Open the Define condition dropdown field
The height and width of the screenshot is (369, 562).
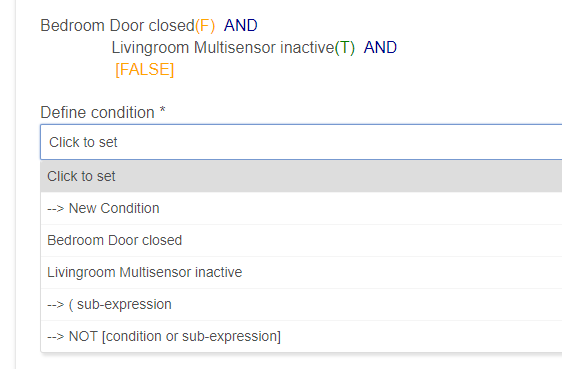point(301,142)
